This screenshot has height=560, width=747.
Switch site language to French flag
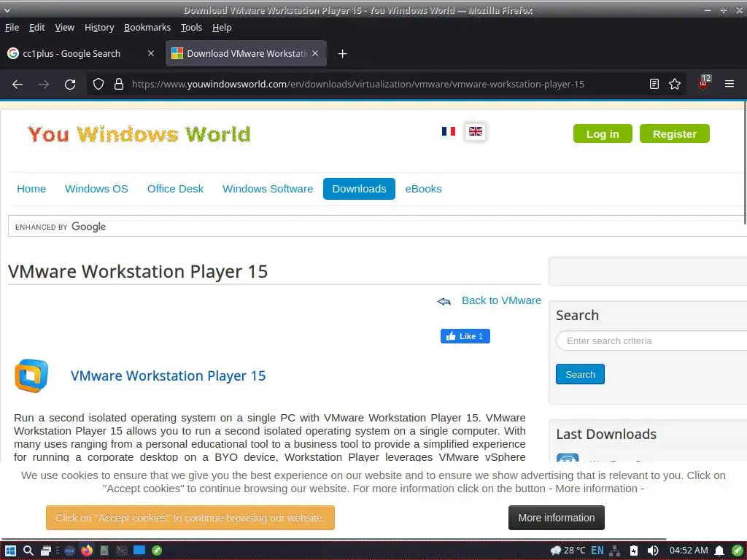pyautogui.click(x=449, y=131)
